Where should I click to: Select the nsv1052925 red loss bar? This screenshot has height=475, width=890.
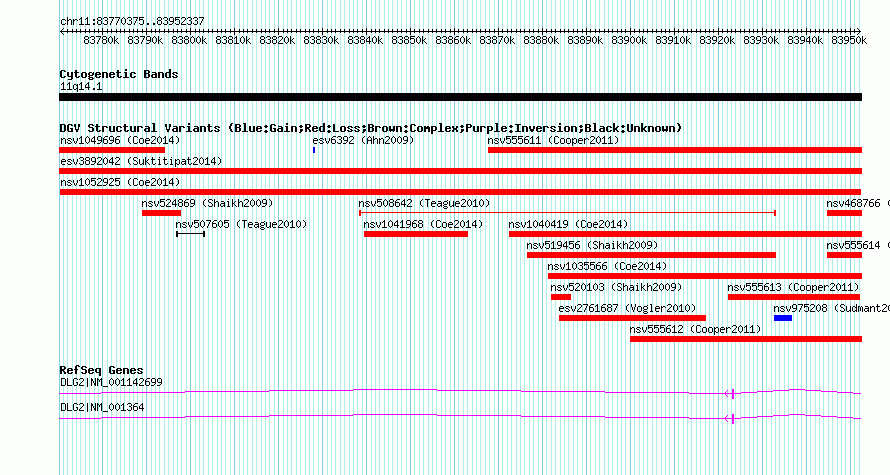[460, 192]
